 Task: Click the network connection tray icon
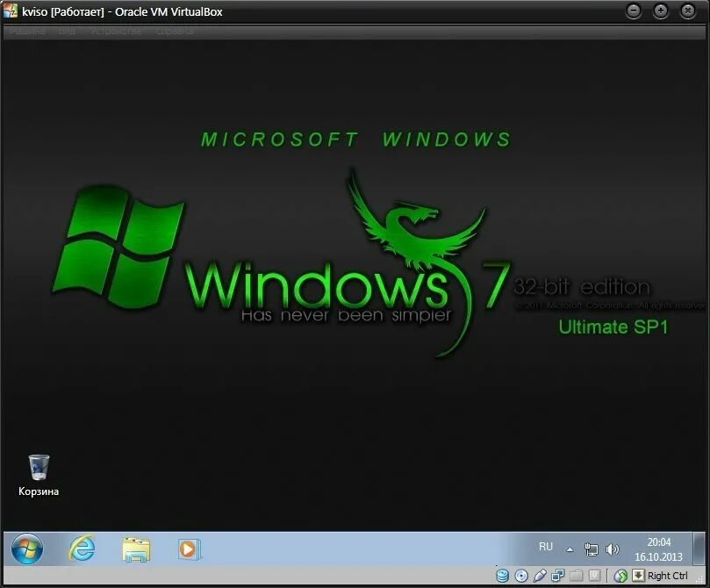(x=592, y=549)
